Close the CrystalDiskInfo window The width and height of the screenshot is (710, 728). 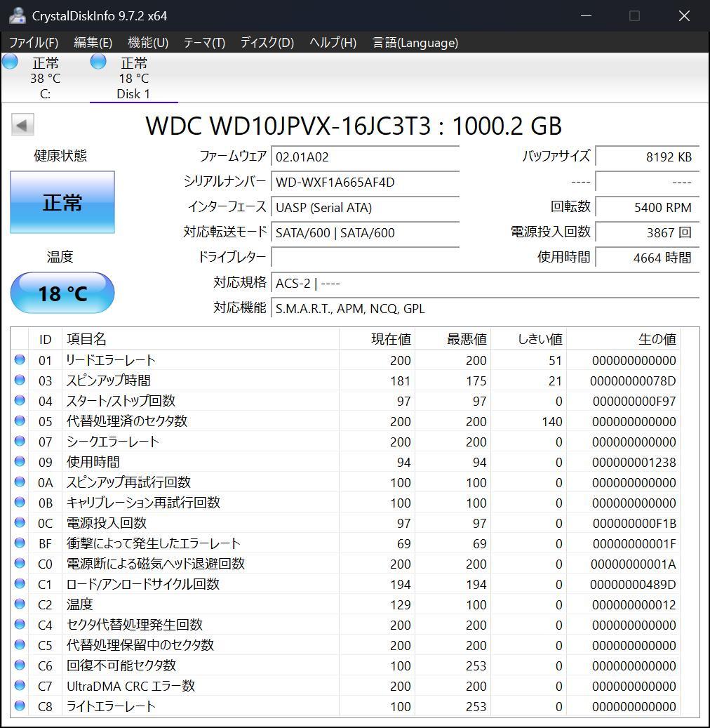pos(684,15)
